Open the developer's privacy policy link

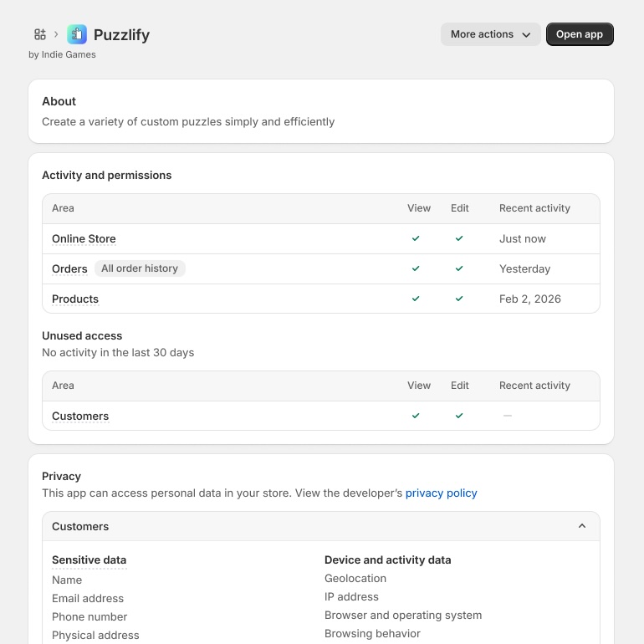click(x=441, y=493)
